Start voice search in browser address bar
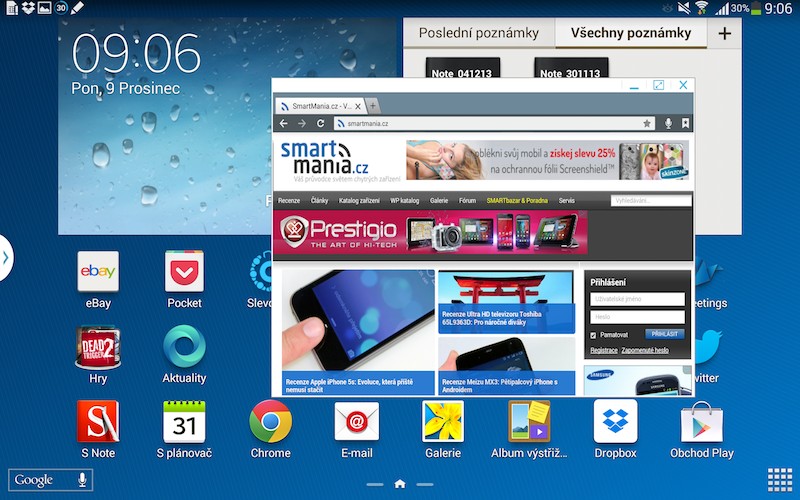The width and height of the screenshot is (800, 500). click(668, 123)
